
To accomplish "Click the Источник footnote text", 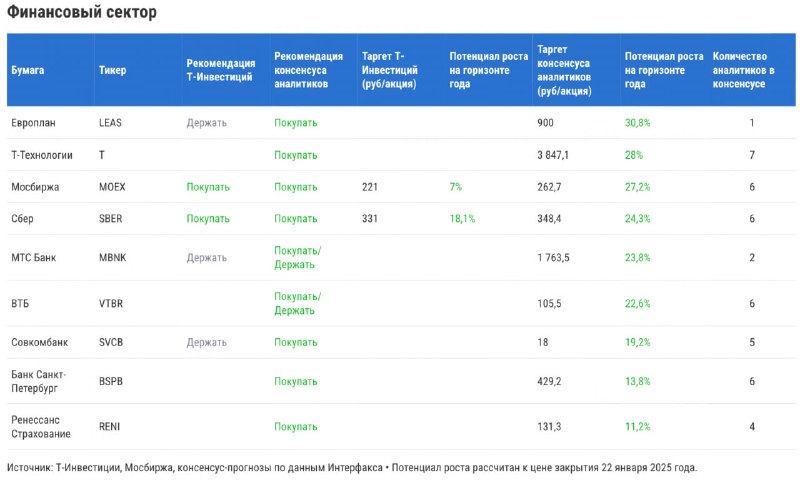I will (352, 467).
